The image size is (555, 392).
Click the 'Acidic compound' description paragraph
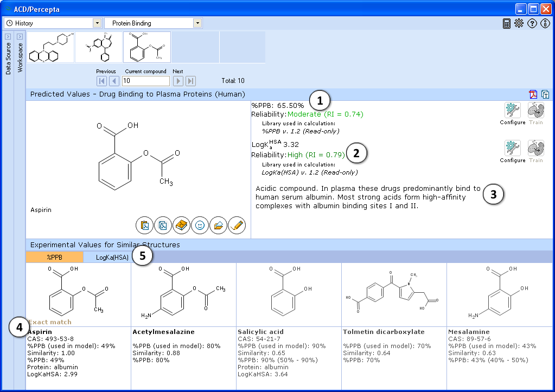pos(368,197)
